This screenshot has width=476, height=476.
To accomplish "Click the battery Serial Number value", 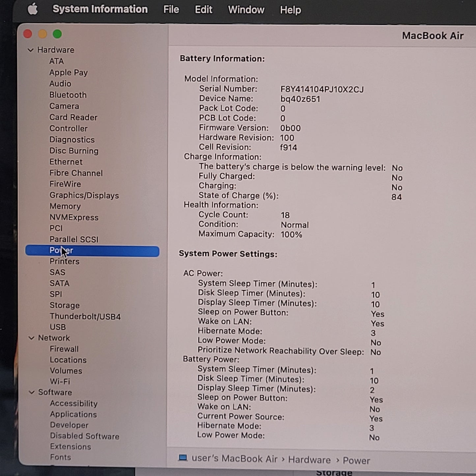I will click(x=322, y=90).
